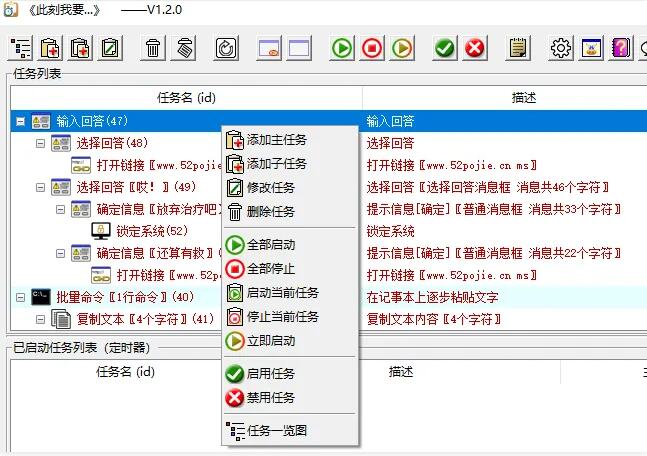Click the circular refresh arrow toolbar icon

pyautogui.click(x=226, y=47)
